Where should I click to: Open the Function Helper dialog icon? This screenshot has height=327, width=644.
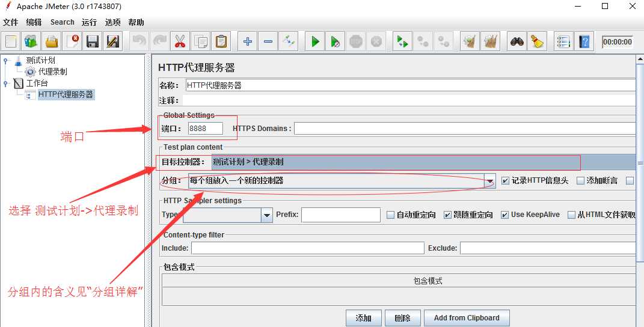564,41
